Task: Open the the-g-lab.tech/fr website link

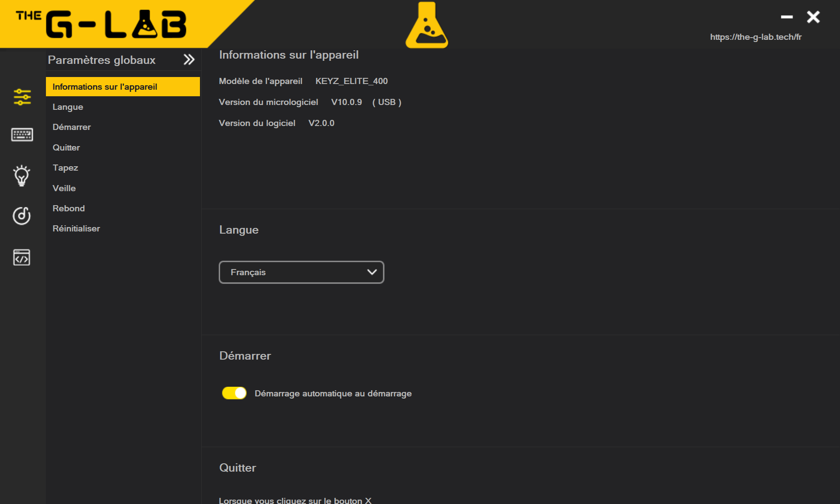Action: pyautogui.click(x=756, y=37)
